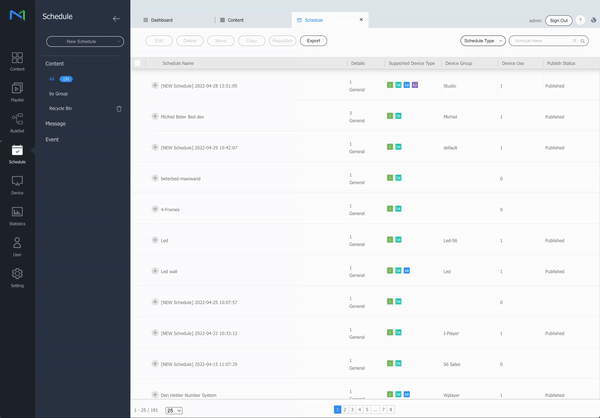Image resolution: width=600 pixels, height=418 pixels.
Task: Expand the Den Helder Number System row
Action: point(155,395)
